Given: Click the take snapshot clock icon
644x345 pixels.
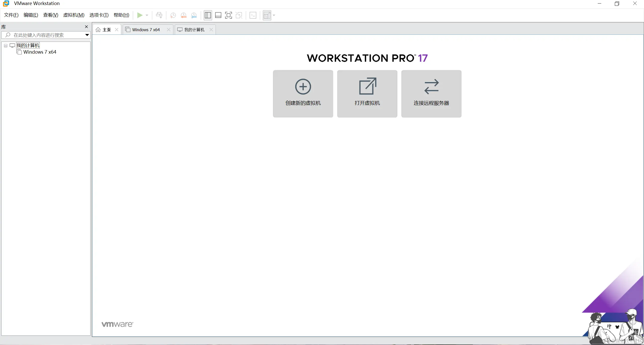Looking at the screenshot, I should (173, 15).
